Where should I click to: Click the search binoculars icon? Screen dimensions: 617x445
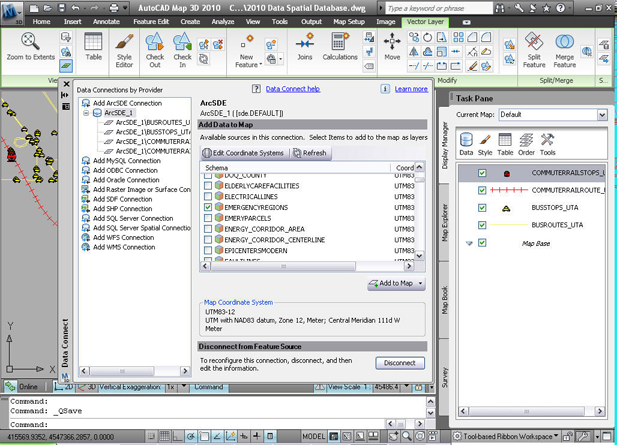click(500, 8)
